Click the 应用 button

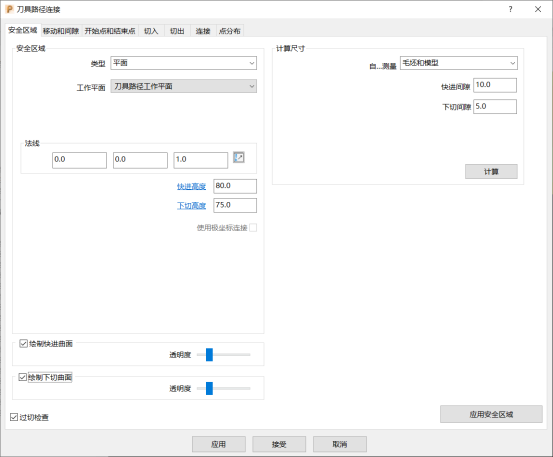point(219,444)
